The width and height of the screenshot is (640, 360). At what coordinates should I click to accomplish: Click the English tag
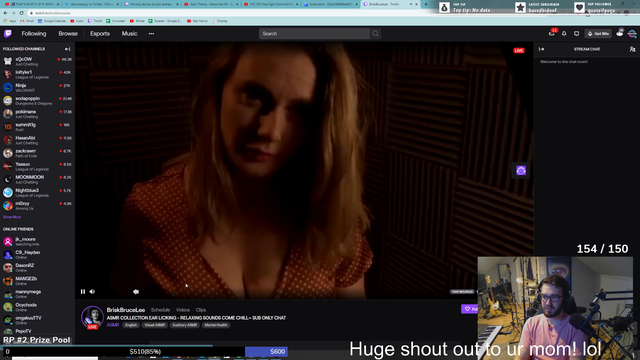[x=131, y=325]
